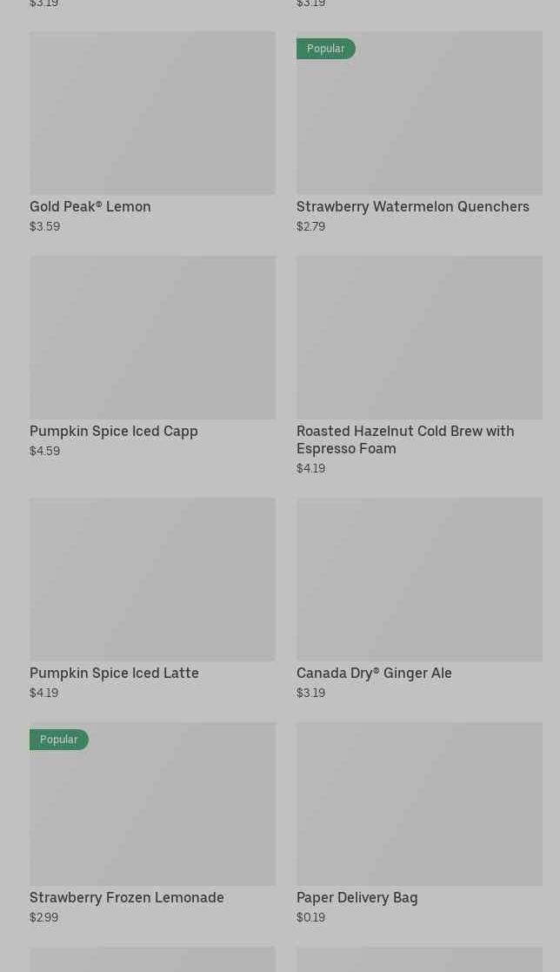Select the Paper Delivery Bag image
The height and width of the screenshot is (972, 560).
click(x=419, y=803)
